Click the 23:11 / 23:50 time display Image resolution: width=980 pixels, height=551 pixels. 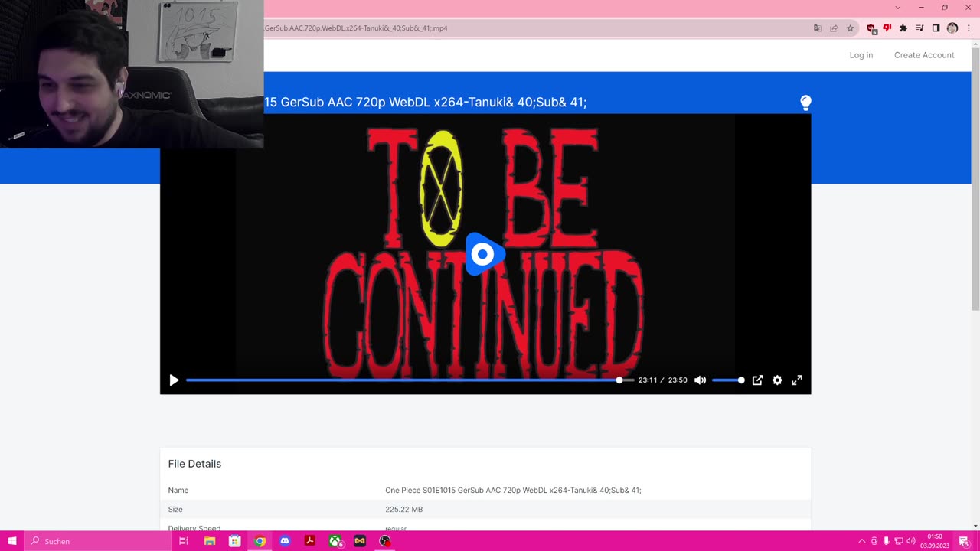click(663, 380)
